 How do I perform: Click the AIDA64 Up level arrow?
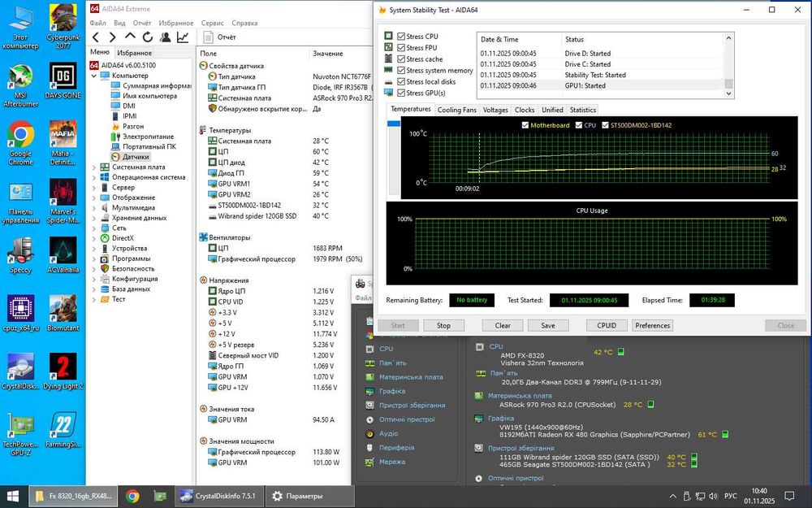[130, 37]
